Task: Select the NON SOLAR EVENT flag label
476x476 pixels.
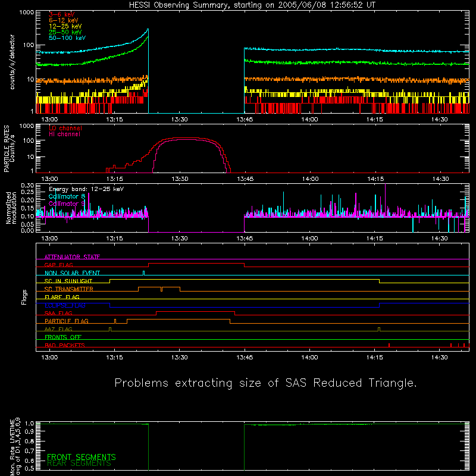Action: (72, 273)
